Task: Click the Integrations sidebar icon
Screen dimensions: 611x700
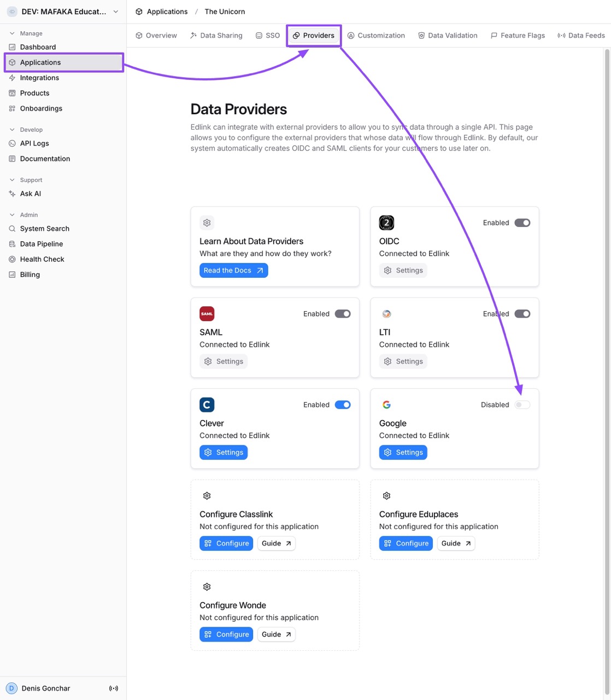Action: coord(12,78)
